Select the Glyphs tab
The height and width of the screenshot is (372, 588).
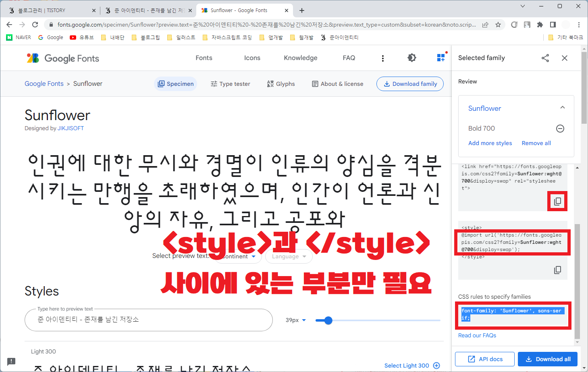[x=281, y=84]
